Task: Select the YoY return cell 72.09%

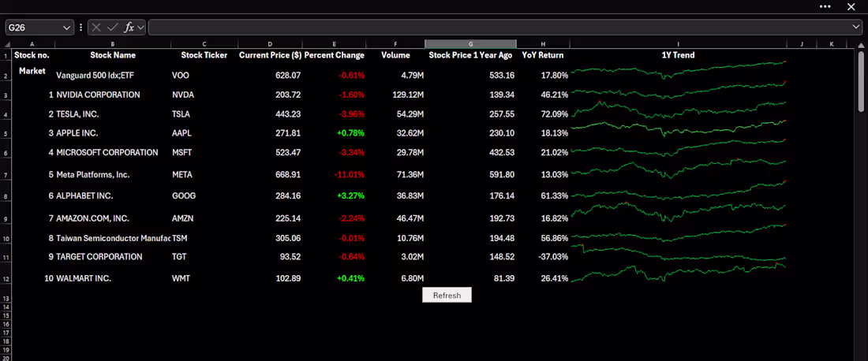Action: click(x=555, y=114)
